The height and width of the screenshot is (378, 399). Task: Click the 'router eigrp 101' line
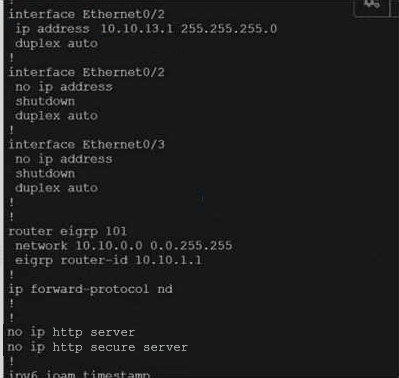(x=67, y=231)
